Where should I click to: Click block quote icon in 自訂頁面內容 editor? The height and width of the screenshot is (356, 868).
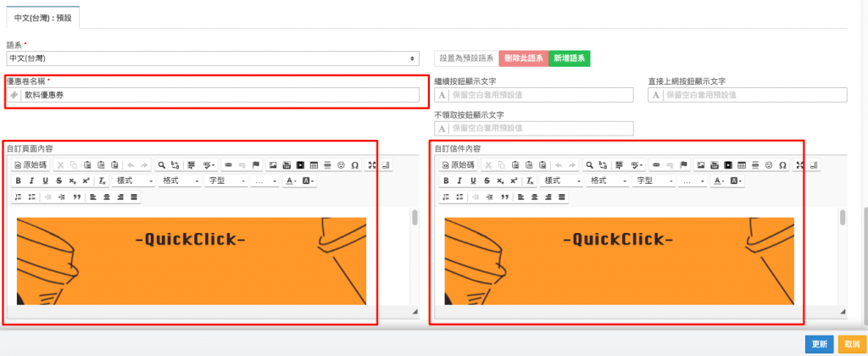[75, 197]
